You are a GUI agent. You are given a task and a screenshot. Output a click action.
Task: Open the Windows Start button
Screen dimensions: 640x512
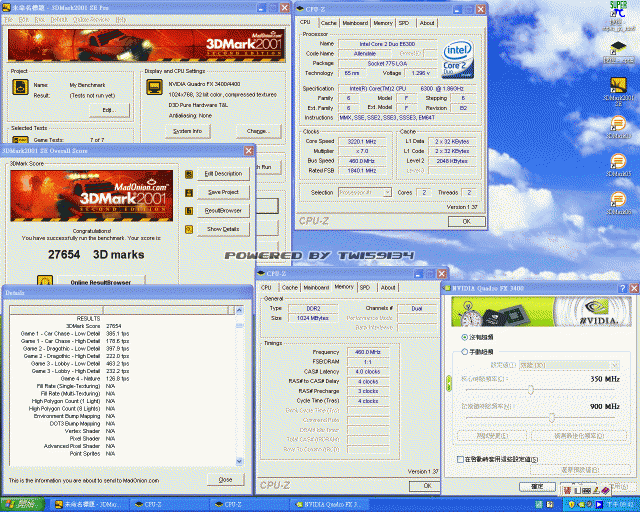tap(22, 505)
